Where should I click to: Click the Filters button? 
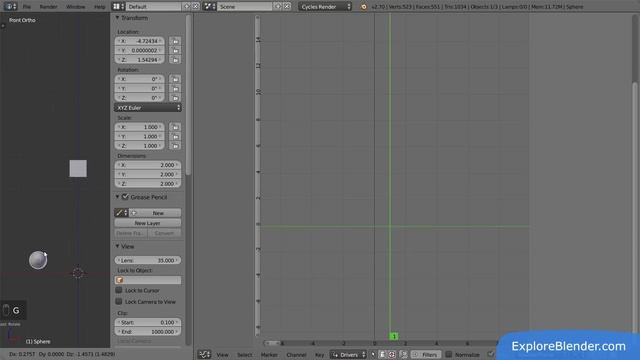click(x=425, y=355)
